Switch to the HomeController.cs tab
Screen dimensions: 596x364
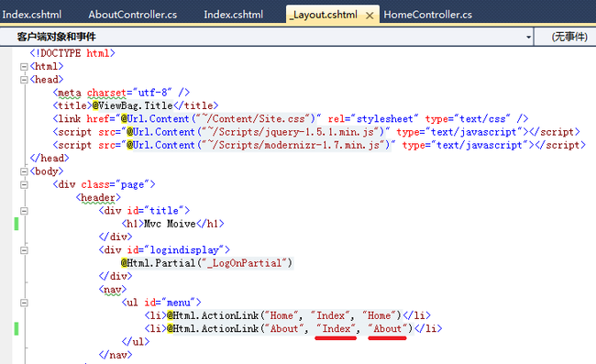pos(428,15)
